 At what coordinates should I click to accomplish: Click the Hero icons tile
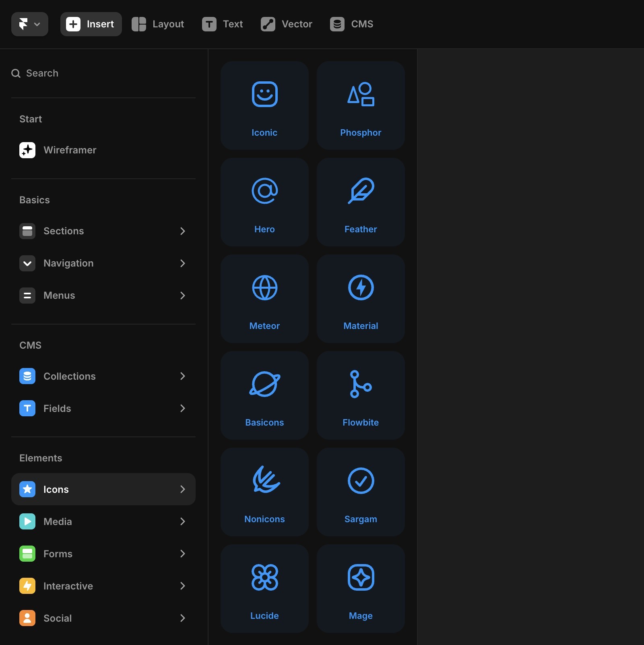pyautogui.click(x=264, y=202)
